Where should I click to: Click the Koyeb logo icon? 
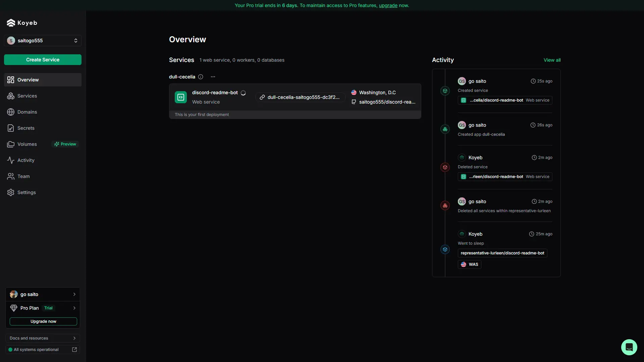pyautogui.click(x=11, y=23)
